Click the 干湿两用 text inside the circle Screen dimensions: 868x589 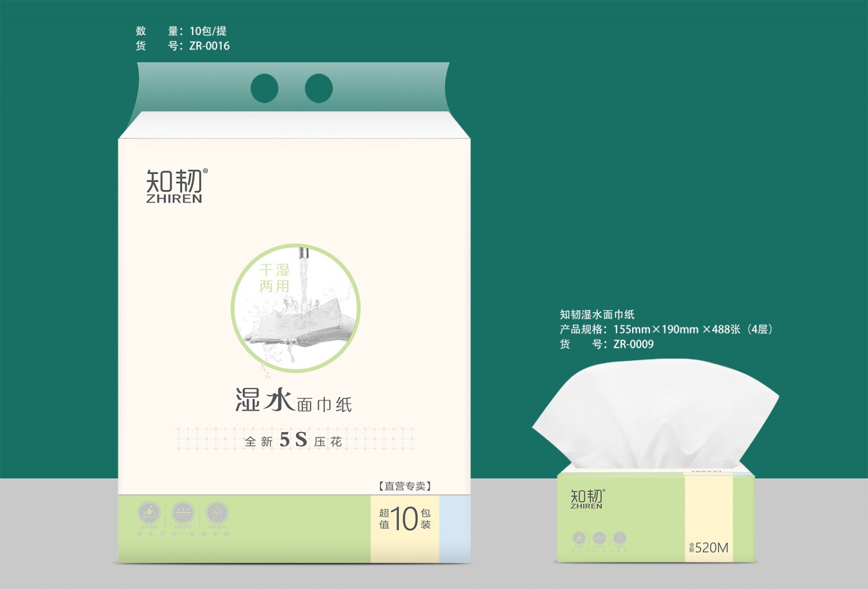click(x=275, y=278)
